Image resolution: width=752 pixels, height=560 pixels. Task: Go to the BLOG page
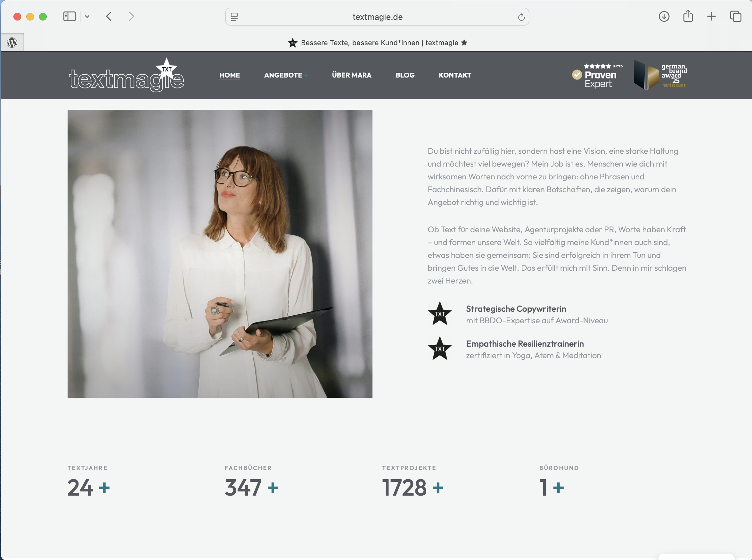click(x=405, y=75)
